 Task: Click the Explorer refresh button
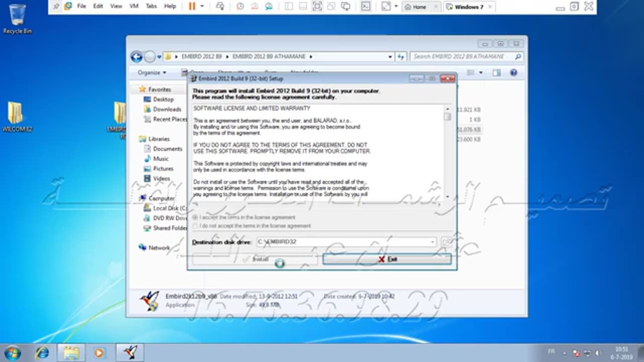[400, 57]
